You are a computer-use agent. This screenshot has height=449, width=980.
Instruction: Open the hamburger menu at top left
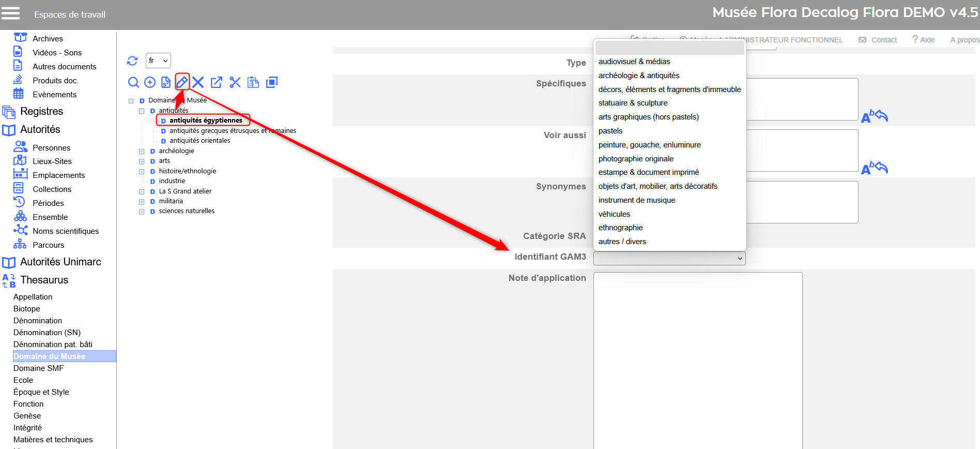(x=11, y=13)
